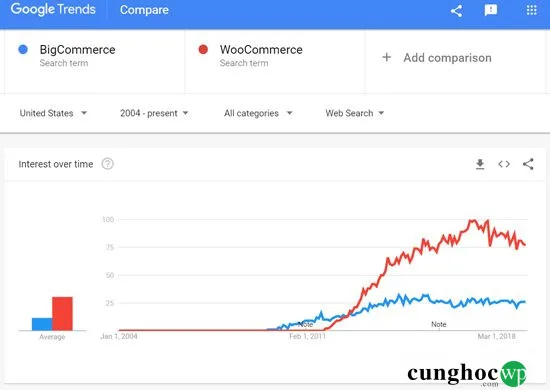Open the embed code icon
Screen dimensions: 550x390
504,164
